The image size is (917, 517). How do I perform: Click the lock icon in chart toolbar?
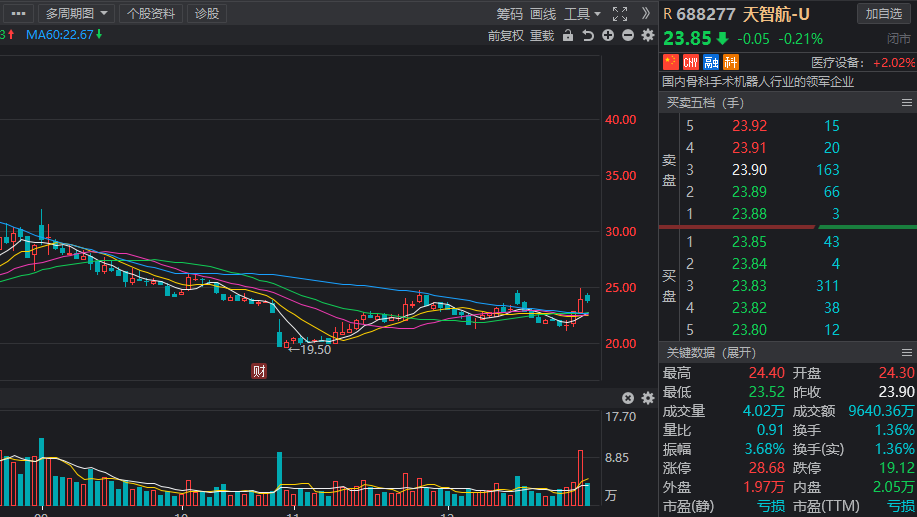click(x=568, y=35)
